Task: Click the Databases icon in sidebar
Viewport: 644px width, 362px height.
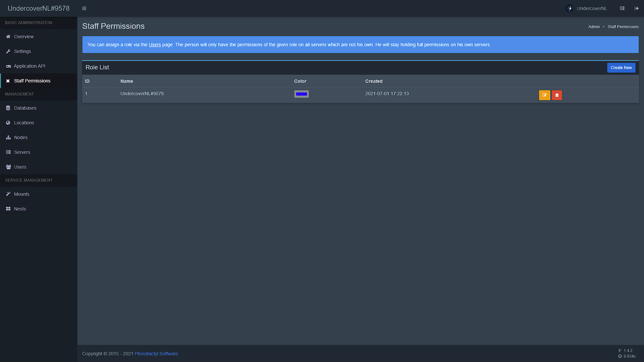Action: (8, 108)
